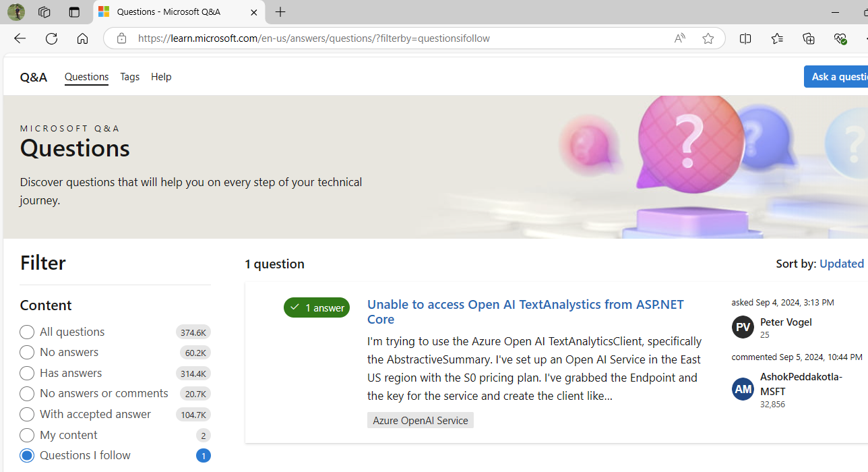The width and height of the screenshot is (868, 472).
Task: Click the 374.6K count badge
Action: (x=193, y=332)
